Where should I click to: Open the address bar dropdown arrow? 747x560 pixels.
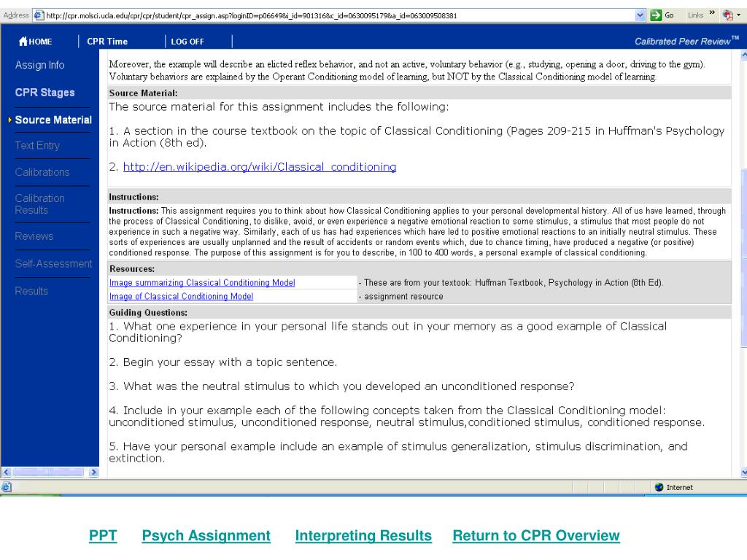coord(640,15)
